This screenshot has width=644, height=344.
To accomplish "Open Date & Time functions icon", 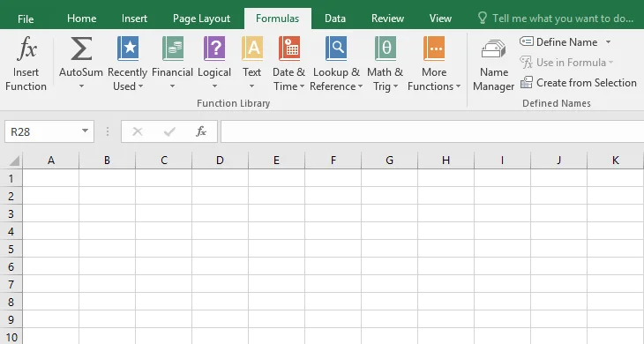I will (289, 49).
